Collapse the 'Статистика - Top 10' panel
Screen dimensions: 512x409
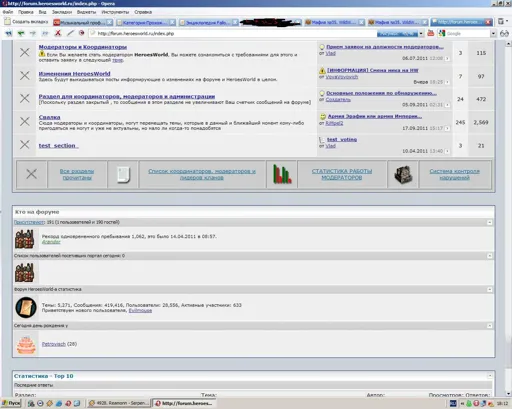coord(489,376)
